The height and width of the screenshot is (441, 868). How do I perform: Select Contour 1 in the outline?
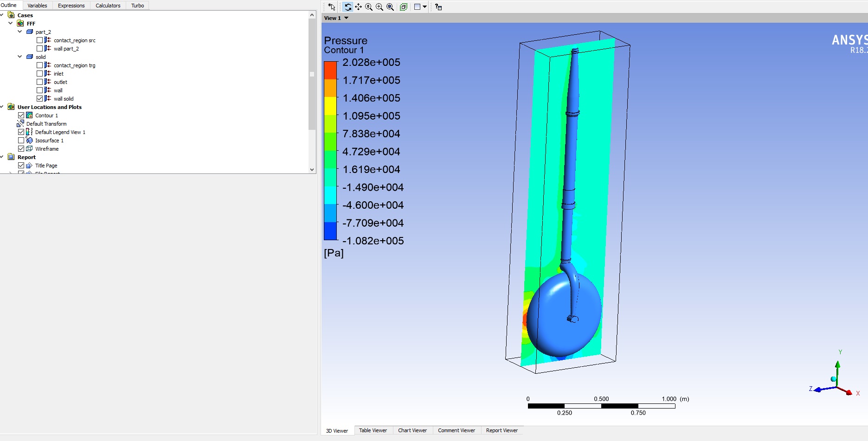tap(46, 115)
